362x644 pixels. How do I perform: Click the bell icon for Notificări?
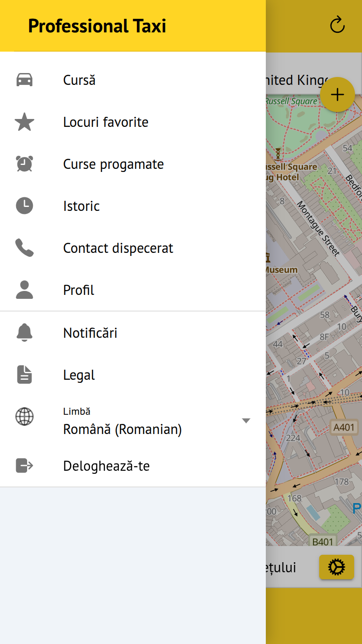point(24,332)
